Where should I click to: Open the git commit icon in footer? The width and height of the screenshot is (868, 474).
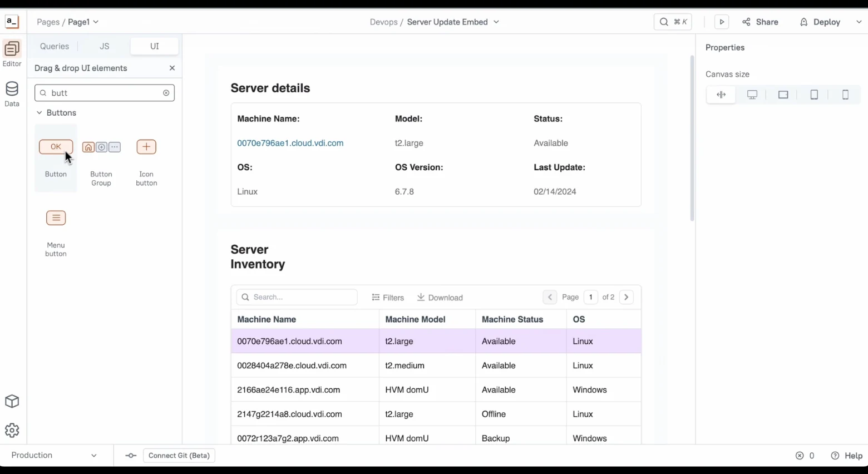[131, 456]
